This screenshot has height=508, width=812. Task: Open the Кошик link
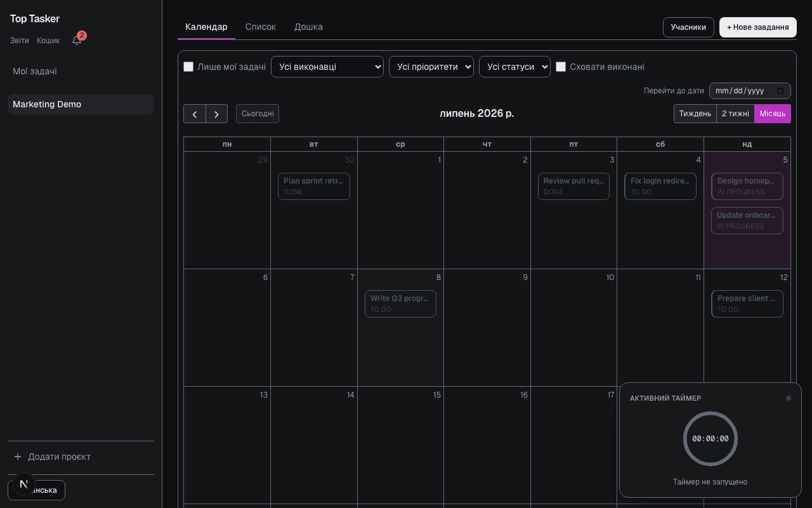point(48,40)
